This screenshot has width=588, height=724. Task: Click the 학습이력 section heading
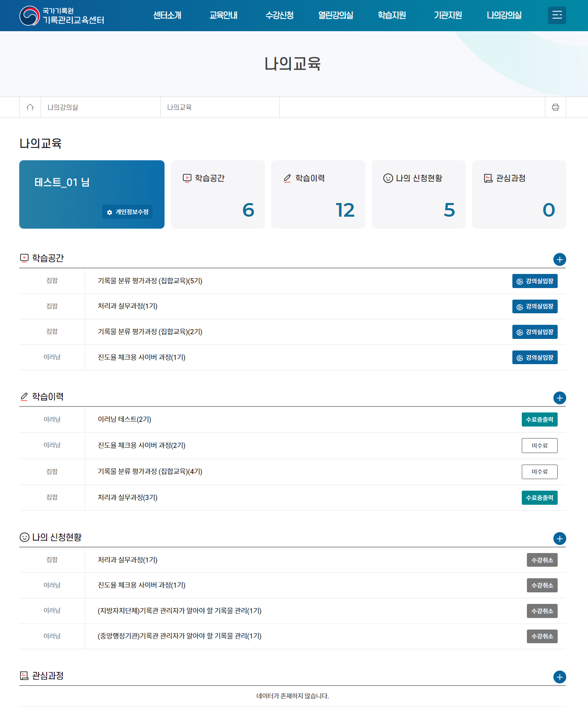point(48,397)
